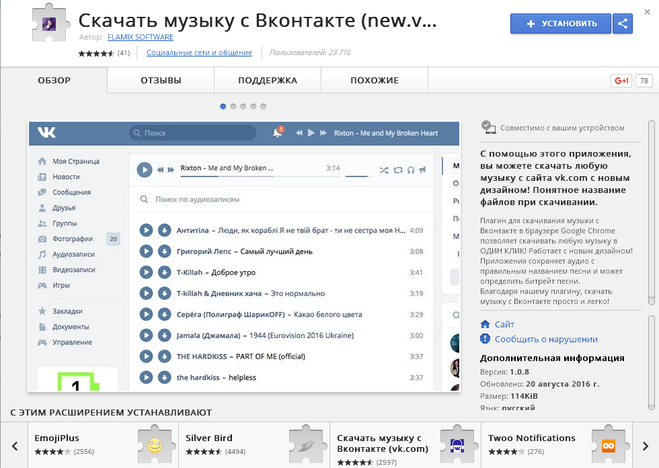
Task: Click Новости in the VK sidebar
Action: point(59,177)
